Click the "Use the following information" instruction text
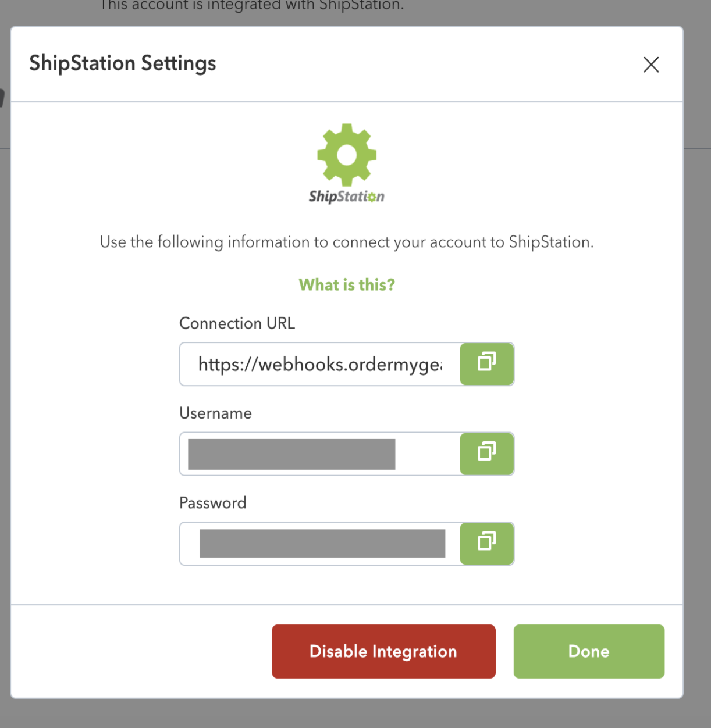The height and width of the screenshot is (728, 711). [x=347, y=242]
